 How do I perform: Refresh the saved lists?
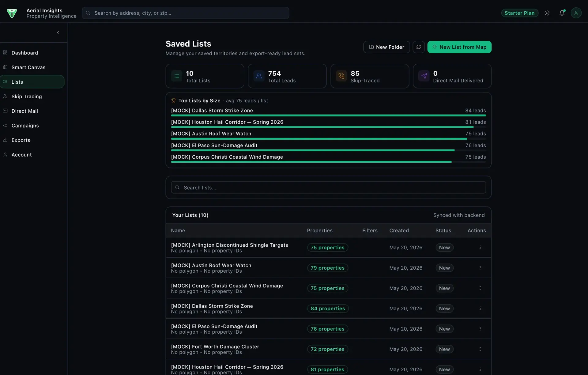[x=418, y=47]
